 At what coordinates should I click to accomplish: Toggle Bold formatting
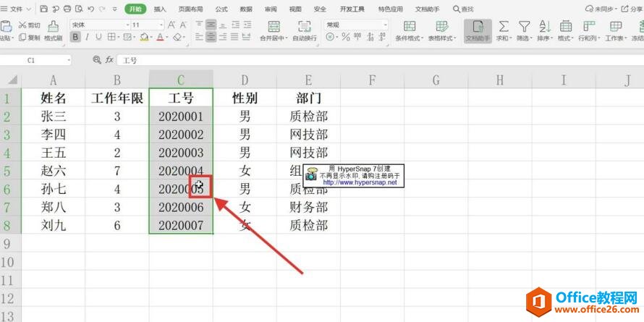[75, 38]
